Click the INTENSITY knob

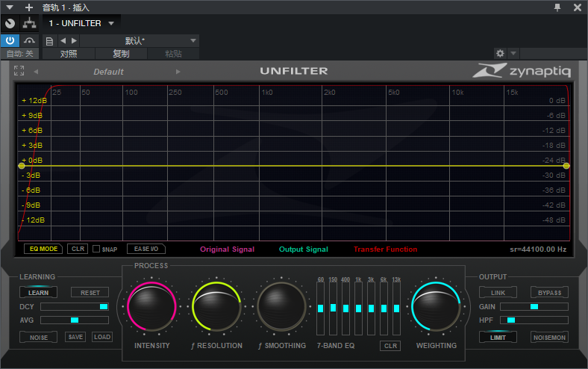point(151,307)
